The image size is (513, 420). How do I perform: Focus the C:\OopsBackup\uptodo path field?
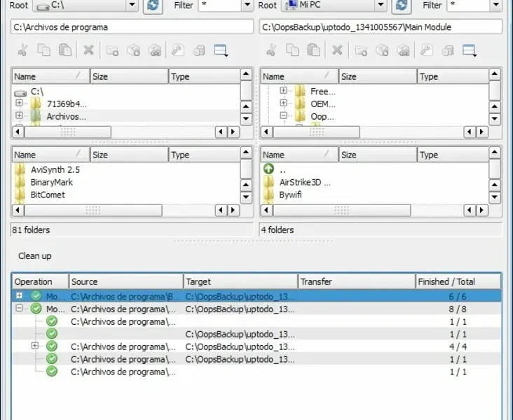[x=381, y=27]
